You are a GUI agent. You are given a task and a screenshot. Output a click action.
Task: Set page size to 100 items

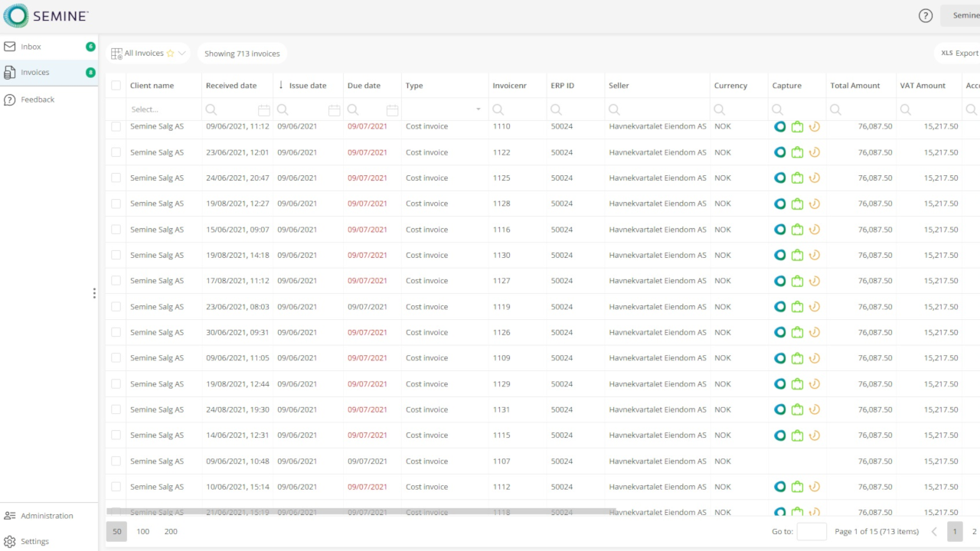pos(143,531)
